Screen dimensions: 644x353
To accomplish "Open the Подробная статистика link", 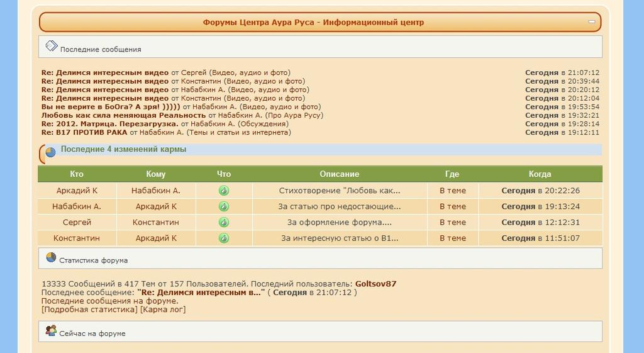I will [x=89, y=310].
